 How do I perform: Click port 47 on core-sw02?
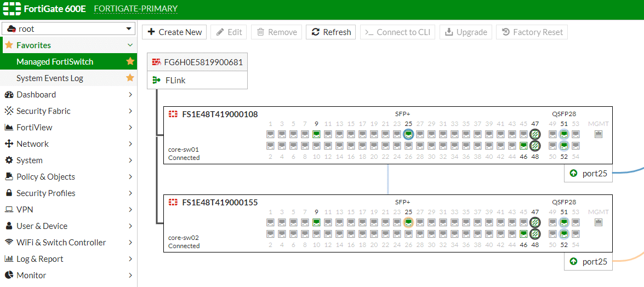point(535,222)
